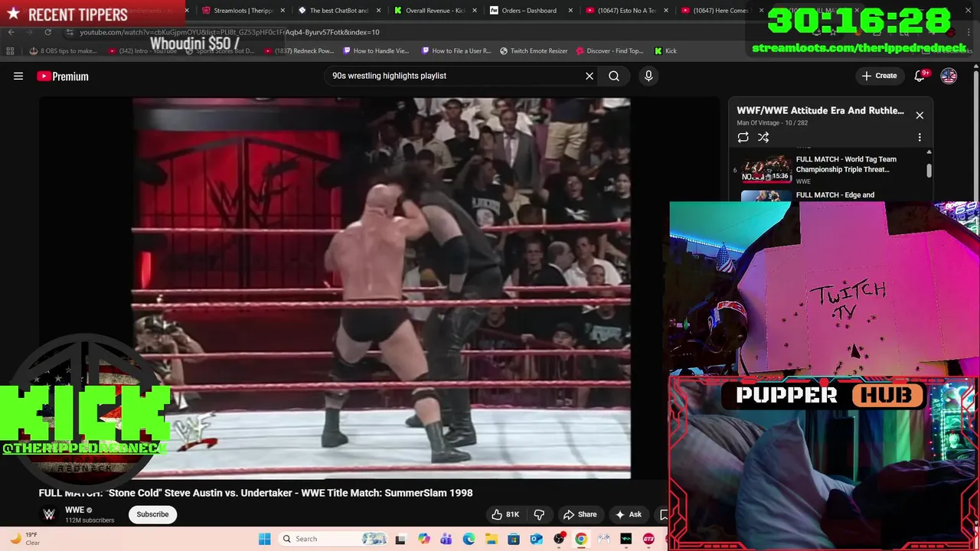Close the playlist panel
The height and width of the screenshot is (551, 980).
[x=920, y=116]
